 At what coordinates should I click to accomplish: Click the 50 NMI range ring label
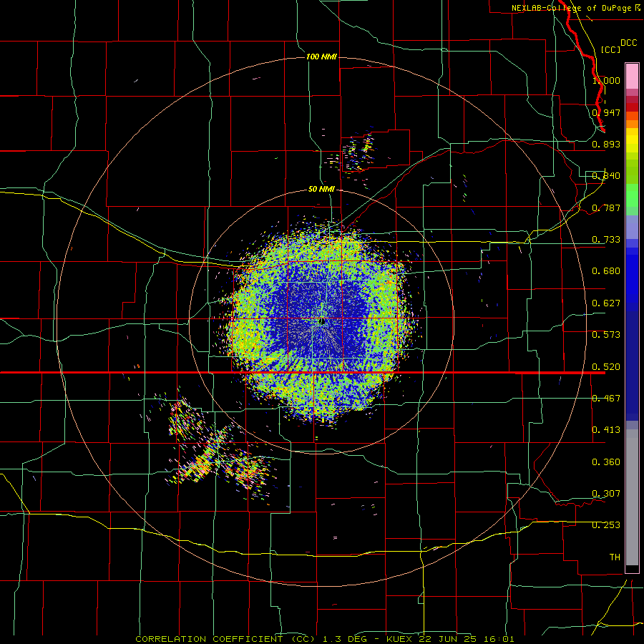point(321,190)
